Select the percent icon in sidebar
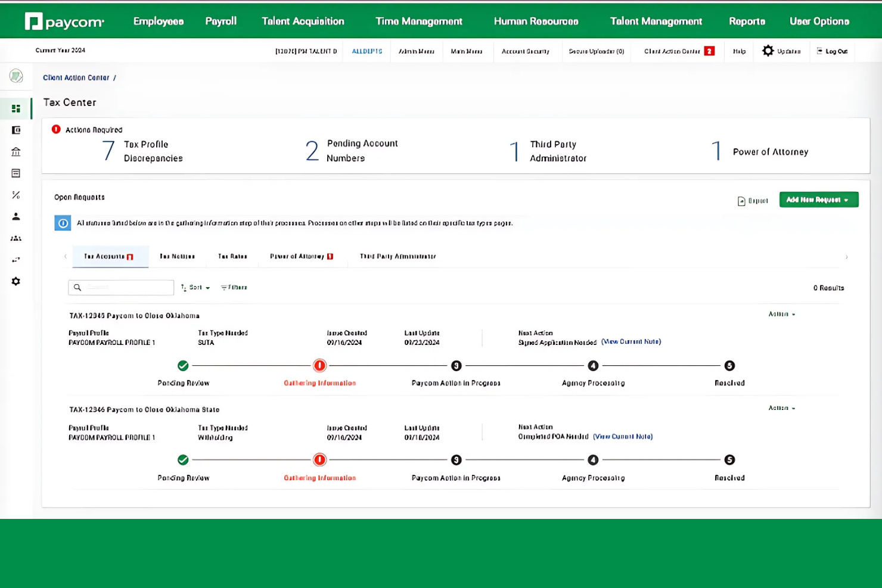This screenshot has height=588, width=882. [x=16, y=195]
